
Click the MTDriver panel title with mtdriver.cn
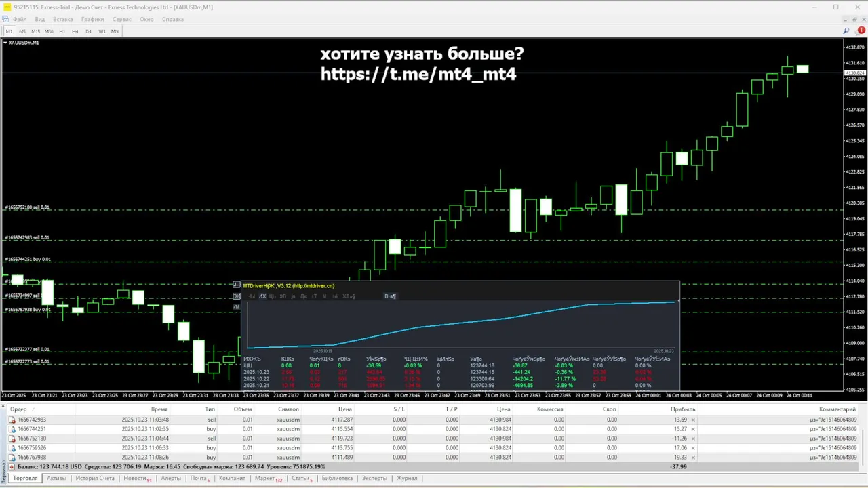pos(288,286)
